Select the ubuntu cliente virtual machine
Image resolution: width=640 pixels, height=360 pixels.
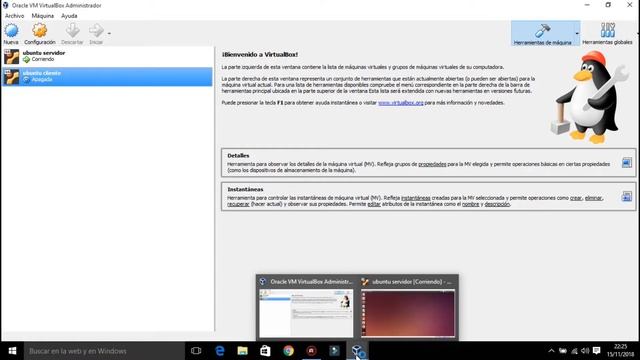click(107, 76)
